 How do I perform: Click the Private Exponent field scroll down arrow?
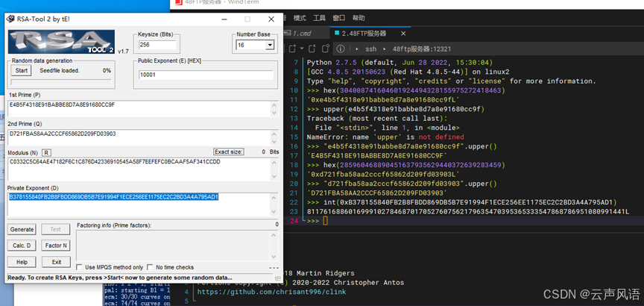point(274,212)
